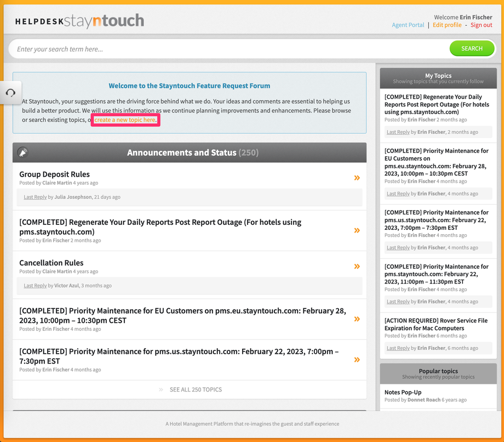Click SEE ALL 250 TOPICS
The width and height of the screenshot is (504, 442).
pos(196,389)
